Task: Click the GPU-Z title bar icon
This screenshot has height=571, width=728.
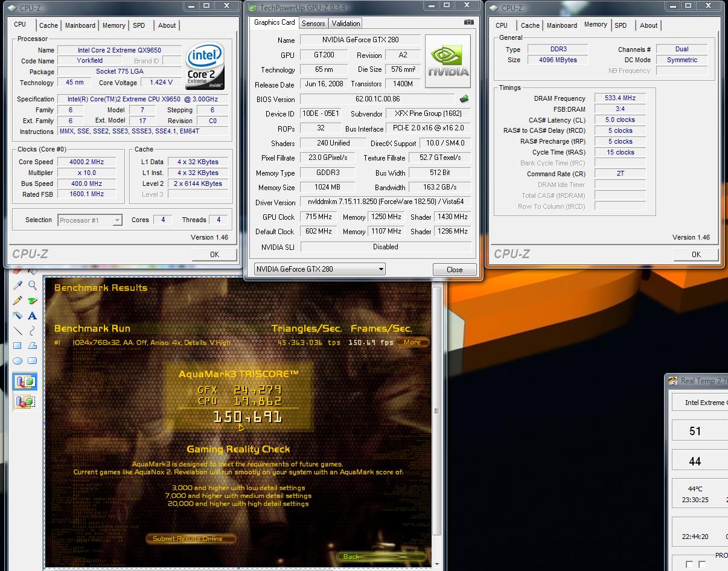Action: (x=252, y=8)
